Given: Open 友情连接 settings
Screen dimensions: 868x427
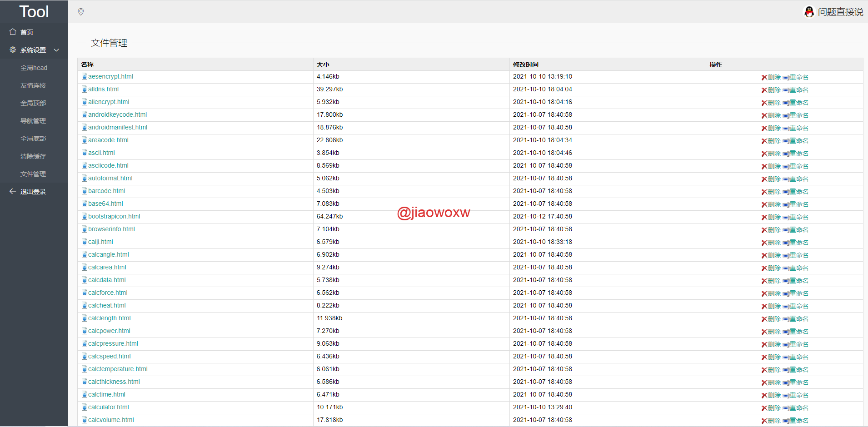Looking at the screenshot, I should click(33, 85).
